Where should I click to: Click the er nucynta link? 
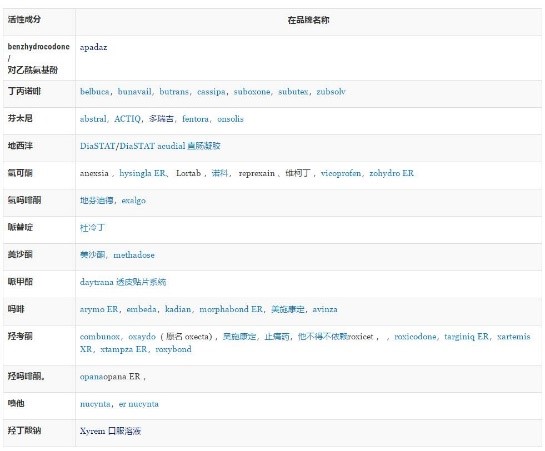pyautogui.click(x=139, y=404)
